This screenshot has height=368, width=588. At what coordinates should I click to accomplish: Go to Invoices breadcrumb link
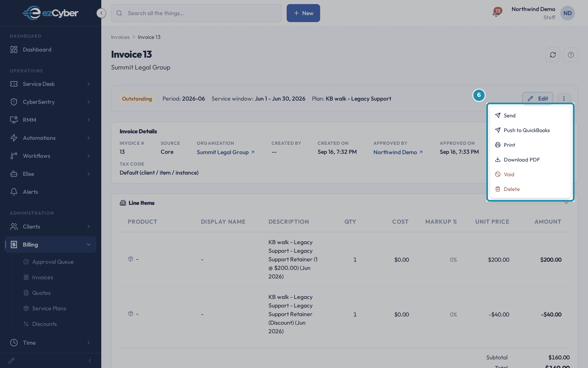[x=120, y=37]
